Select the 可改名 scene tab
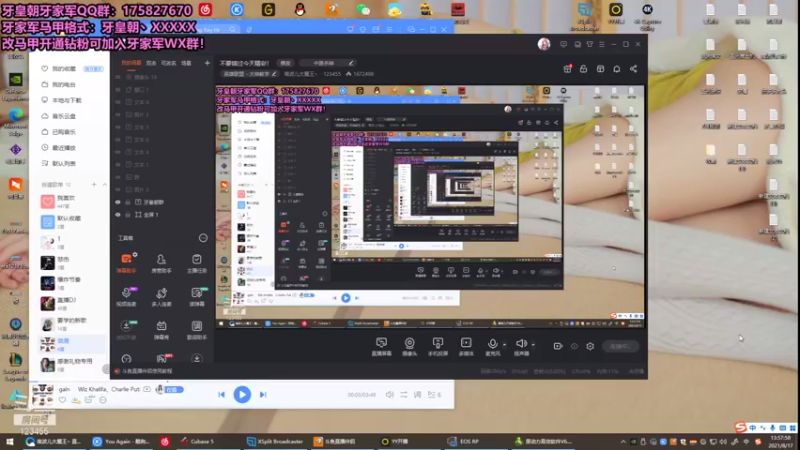The width and height of the screenshot is (800, 450). click(x=168, y=63)
